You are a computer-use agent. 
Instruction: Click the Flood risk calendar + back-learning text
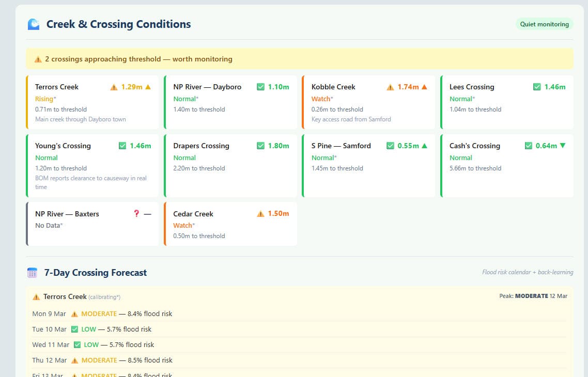click(527, 273)
